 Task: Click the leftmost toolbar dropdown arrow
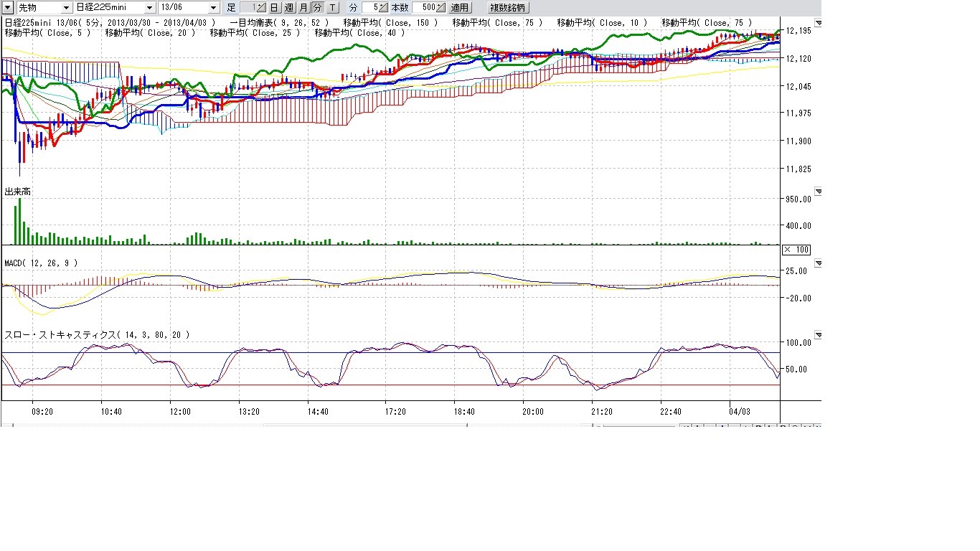pyautogui.click(x=8, y=7)
